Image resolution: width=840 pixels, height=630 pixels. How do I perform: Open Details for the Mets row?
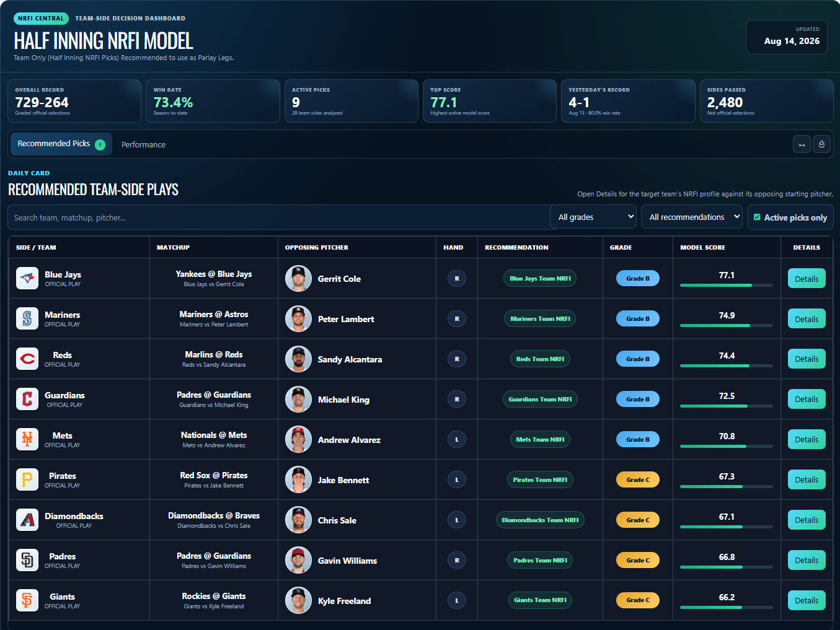(x=807, y=439)
